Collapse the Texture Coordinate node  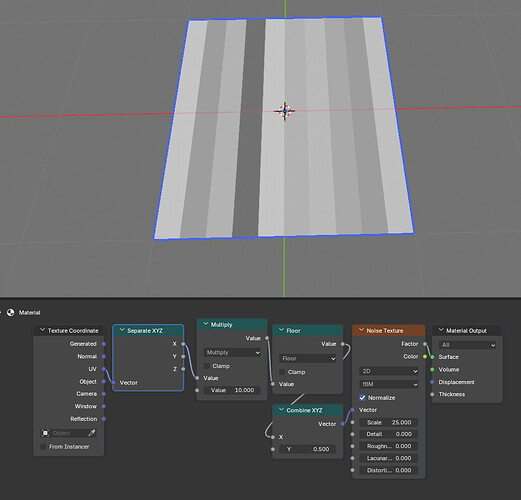(x=42, y=330)
